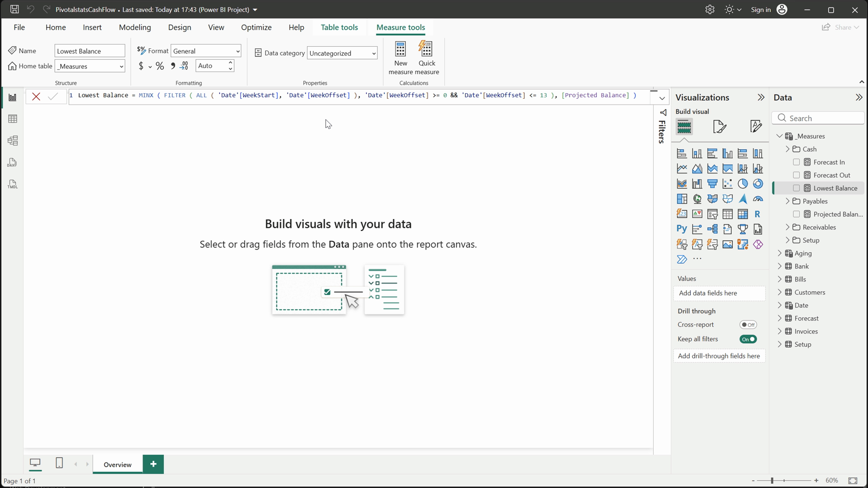This screenshot has height=488, width=868.
Task: Expand the Customers table
Action: (780, 292)
